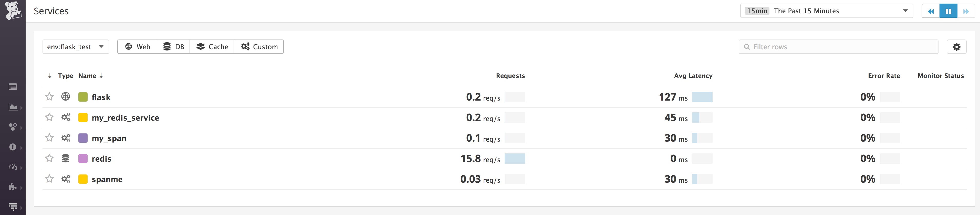Open the dashboards chart sidebar icon

click(13, 107)
